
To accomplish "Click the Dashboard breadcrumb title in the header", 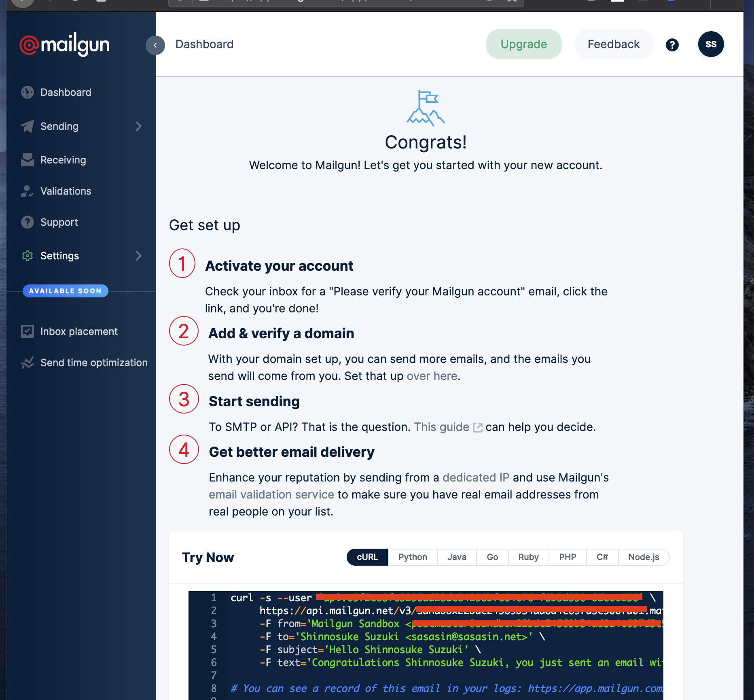I will tap(204, 44).
